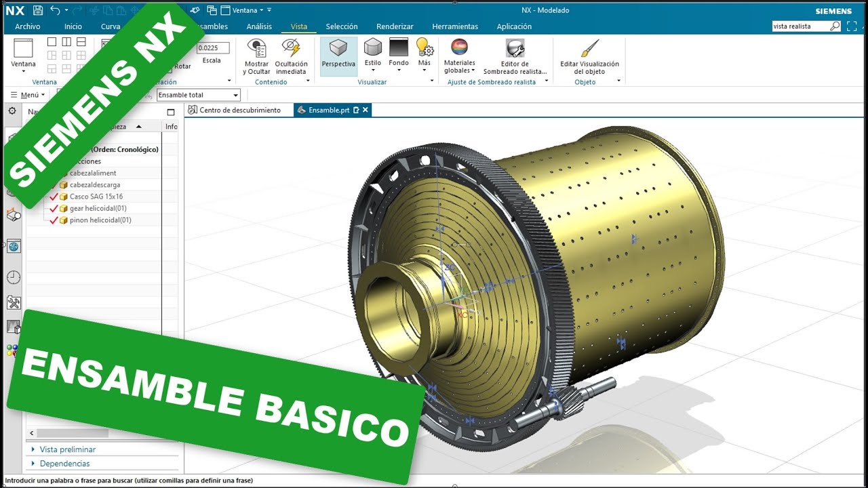This screenshot has width=868, height=488.
Task: Open the Editor de Sombreado realista
Action: tap(515, 56)
